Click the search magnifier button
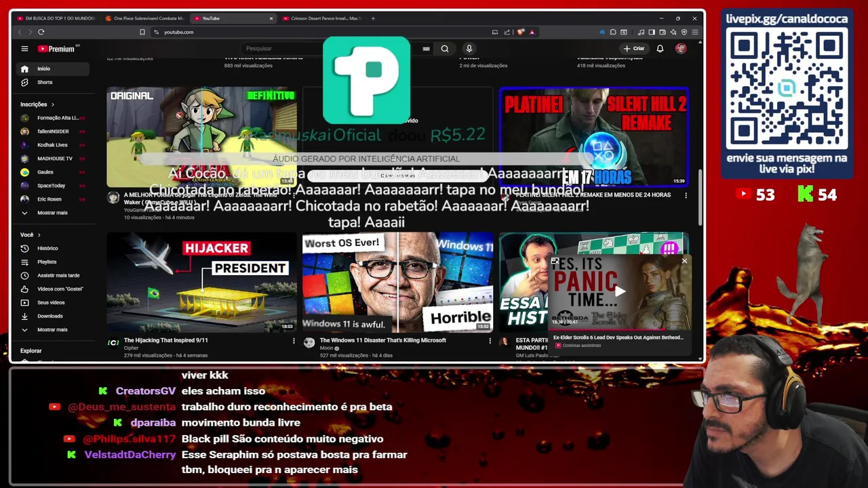The height and width of the screenshot is (488, 868). tap(445, 49)
